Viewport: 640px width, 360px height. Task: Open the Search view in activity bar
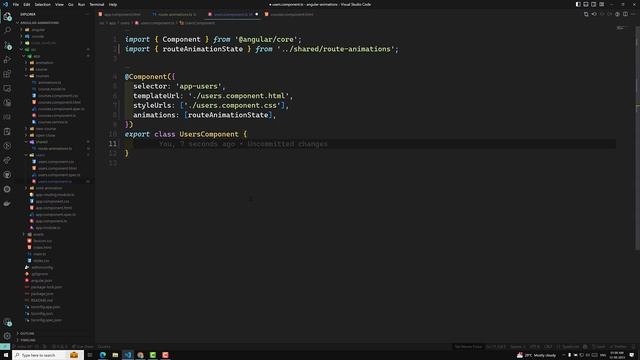pyautogui.click(x=7, y=30)
